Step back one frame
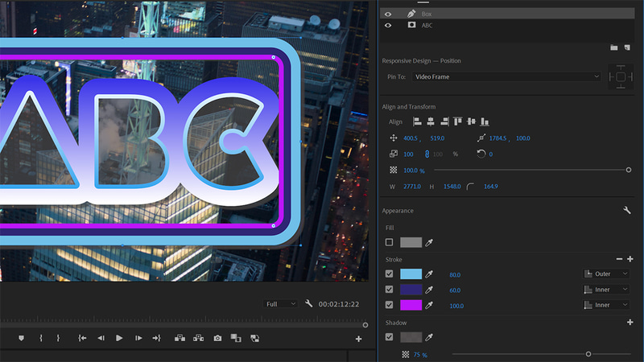This screenshot has height=362, width=644. [x=101, y=339]
